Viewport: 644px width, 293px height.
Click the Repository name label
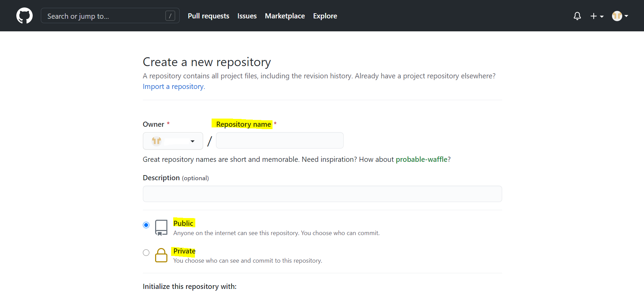[x=244, y=124]
